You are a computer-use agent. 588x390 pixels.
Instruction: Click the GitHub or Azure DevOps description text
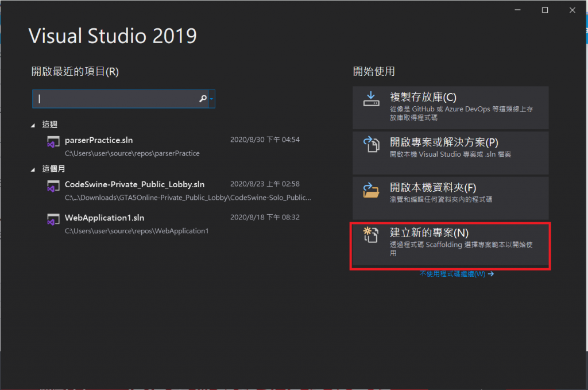pos(461,113)
